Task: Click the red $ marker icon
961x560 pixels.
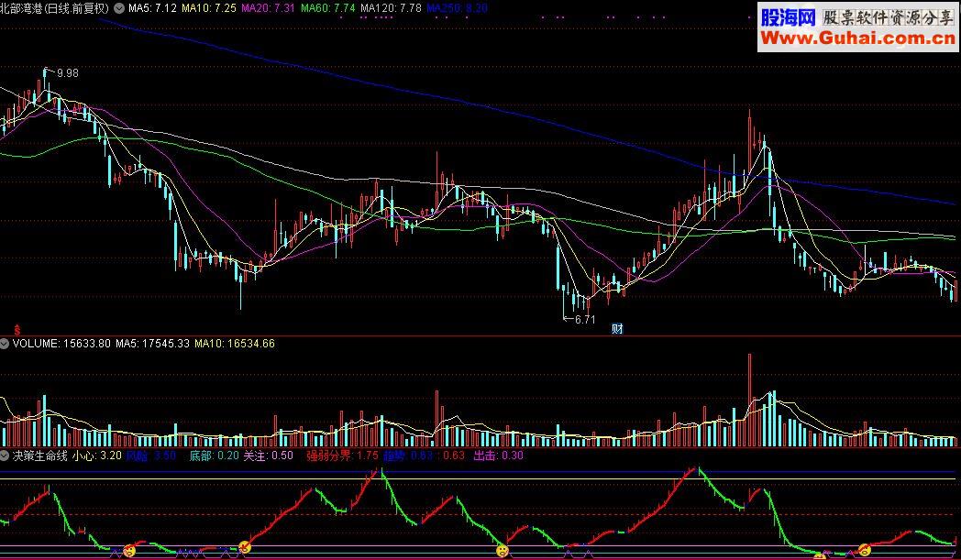Action: [x=17, y=330]
